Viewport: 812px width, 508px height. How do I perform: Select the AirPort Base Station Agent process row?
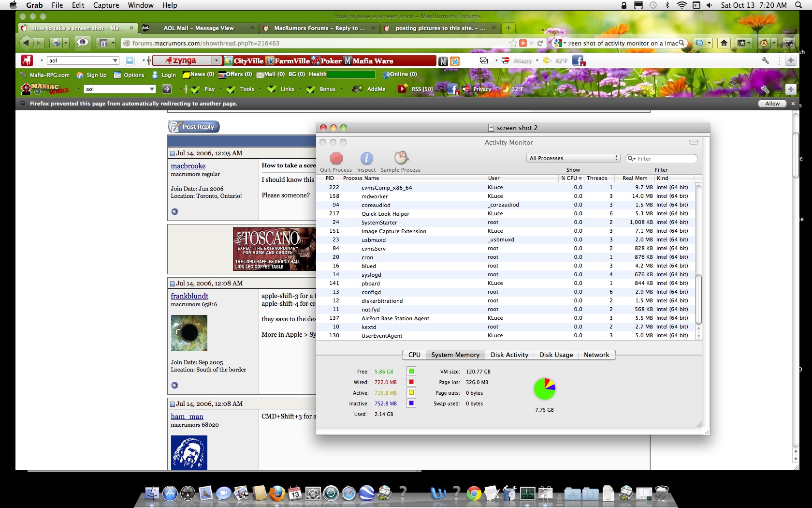(x=506, y=318)
